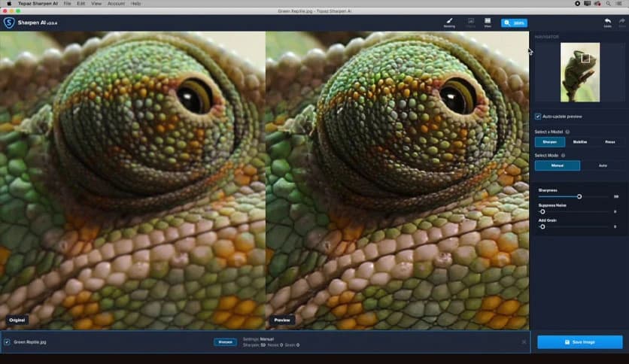
Task: Switch mode to Auto
Action: pos(602,165)
